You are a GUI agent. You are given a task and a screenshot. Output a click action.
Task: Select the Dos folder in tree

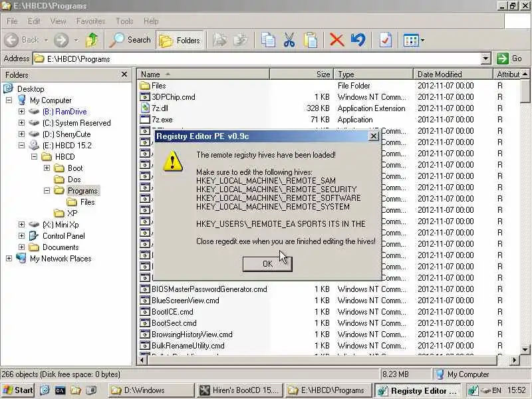tap(74, 179)
